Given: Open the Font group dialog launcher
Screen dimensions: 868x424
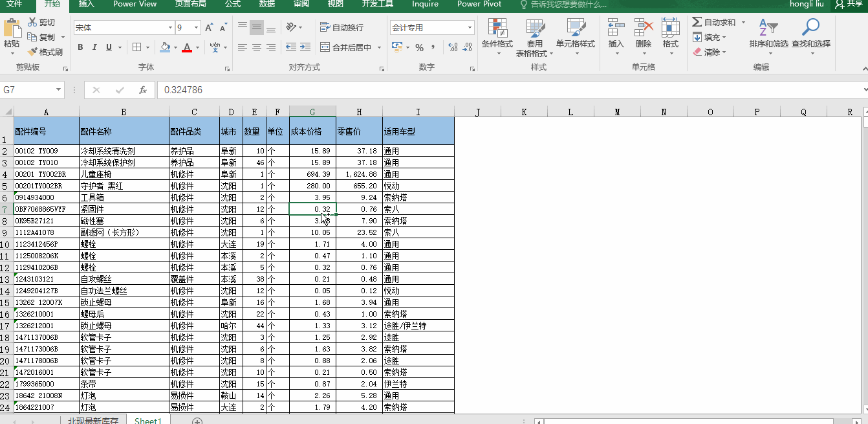Looking at the screenshot, I should (227, 68).
